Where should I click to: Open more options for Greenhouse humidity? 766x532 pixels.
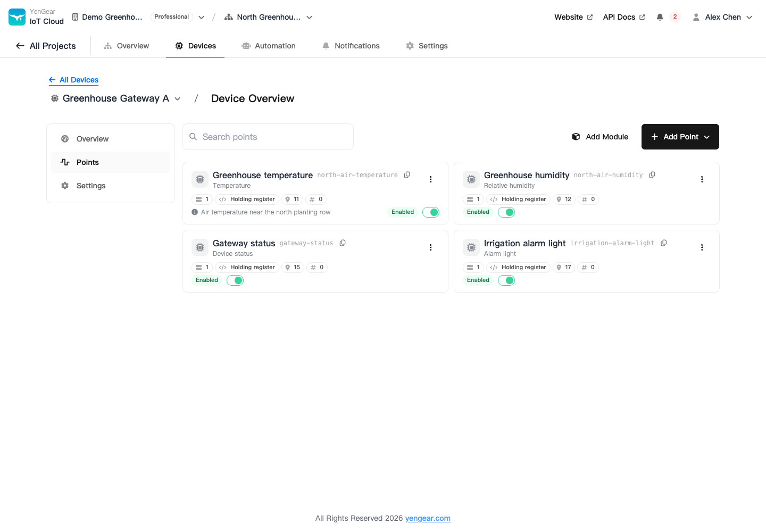pyautogui.click(x=702, y=179)
